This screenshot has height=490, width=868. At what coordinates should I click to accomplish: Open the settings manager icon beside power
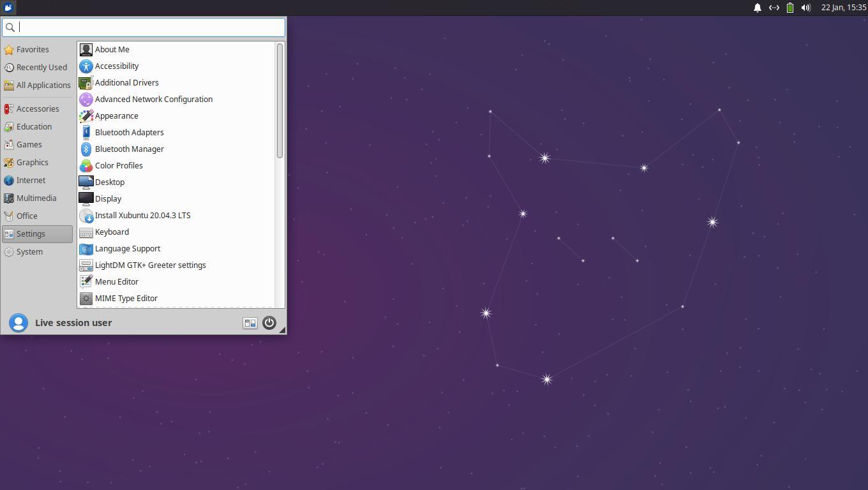pos(250,323)
